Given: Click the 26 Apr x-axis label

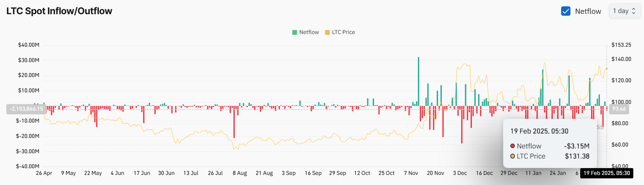Looking at the screenshot, I should [44, 173].
